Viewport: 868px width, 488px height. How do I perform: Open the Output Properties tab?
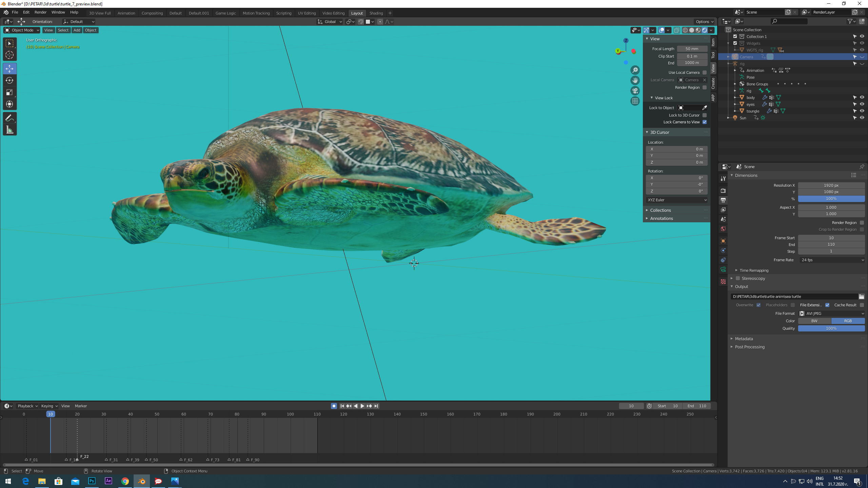pyautogui.click(x=723, y=200)
